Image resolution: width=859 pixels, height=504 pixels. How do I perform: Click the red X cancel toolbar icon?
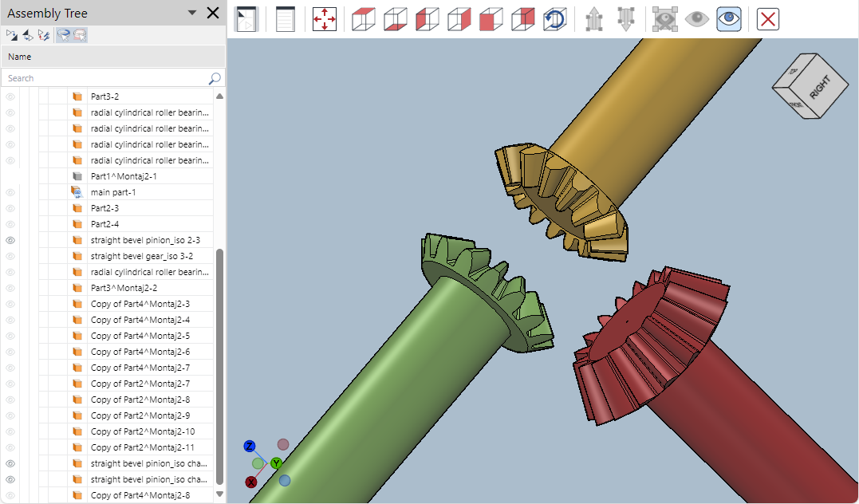[768, 19]
